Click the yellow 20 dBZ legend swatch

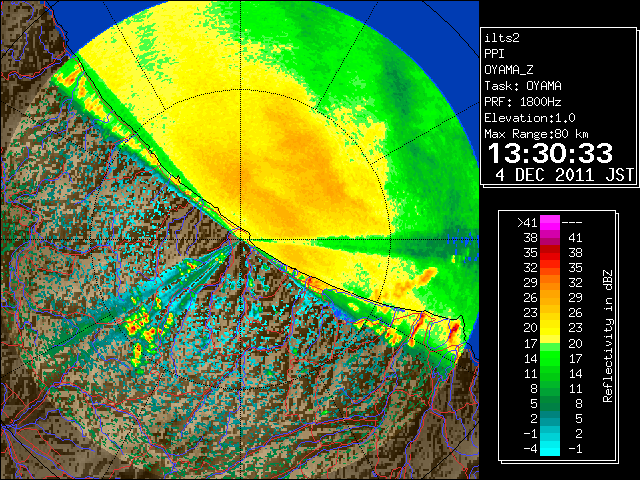pyautogui.click(x=550, y=328)
